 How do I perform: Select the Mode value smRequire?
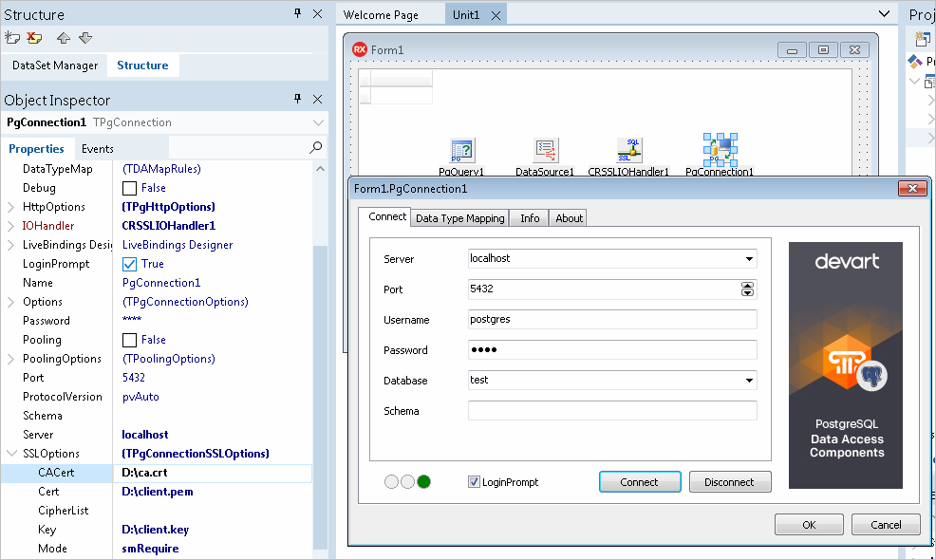pyautogui.click(x=150, y=549)
